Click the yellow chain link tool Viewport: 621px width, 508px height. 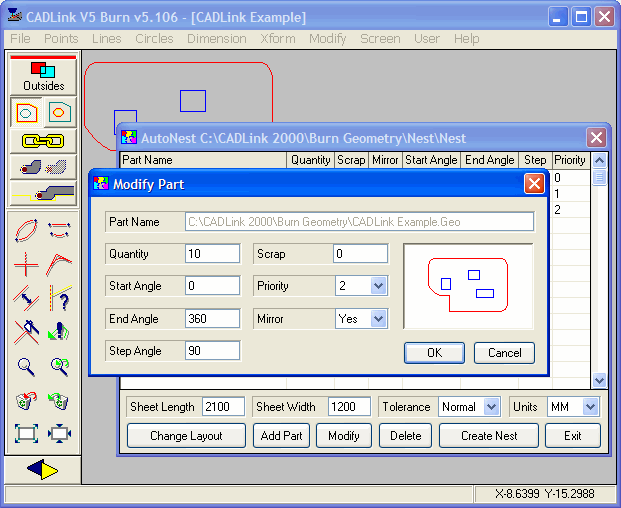tap(43, 141)
